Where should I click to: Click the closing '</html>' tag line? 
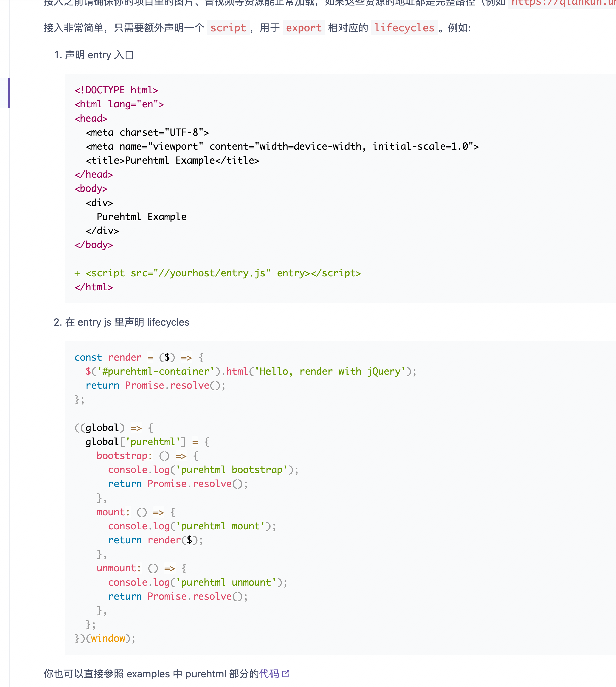pyautogui.click(x=94, y=287)
